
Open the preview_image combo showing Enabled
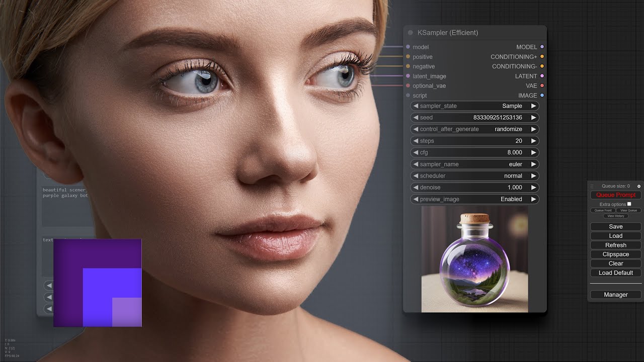coord(475,199)
